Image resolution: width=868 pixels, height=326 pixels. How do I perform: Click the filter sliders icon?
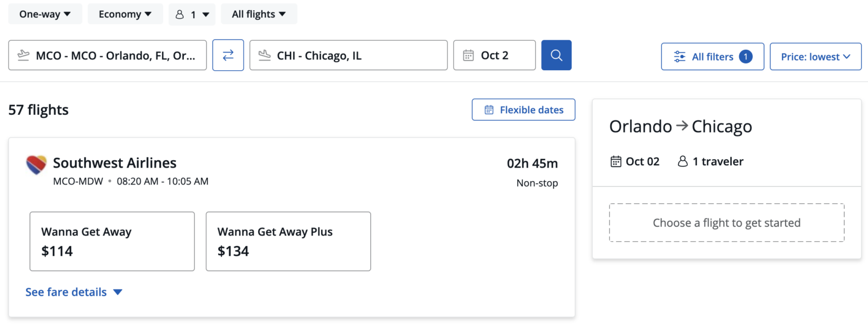point(680,57)
